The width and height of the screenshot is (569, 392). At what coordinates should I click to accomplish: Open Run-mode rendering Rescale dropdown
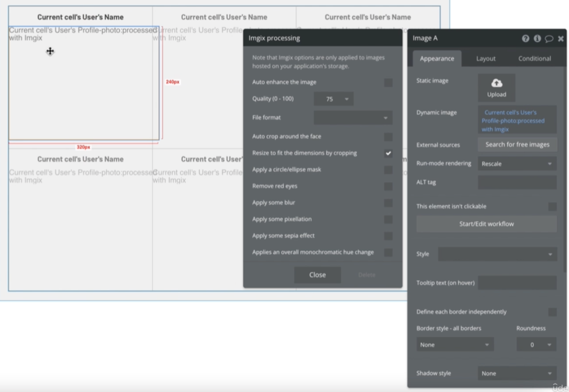[517, 164]
